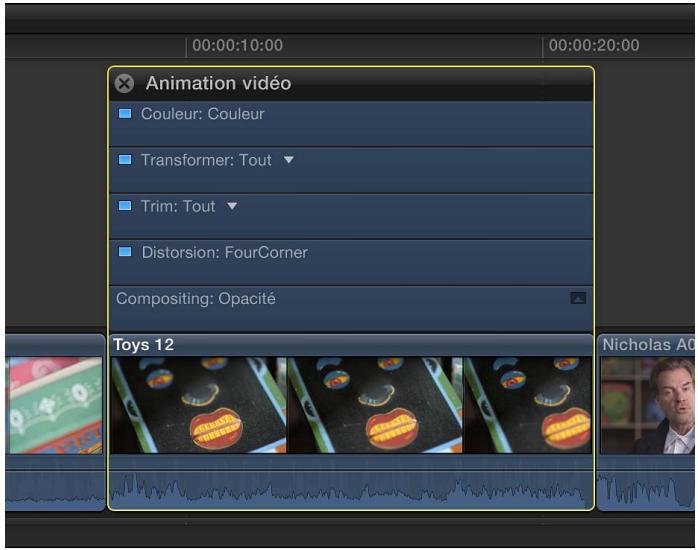Toggle the Couleur: Couleur effect checkbox

coord(125,114)
